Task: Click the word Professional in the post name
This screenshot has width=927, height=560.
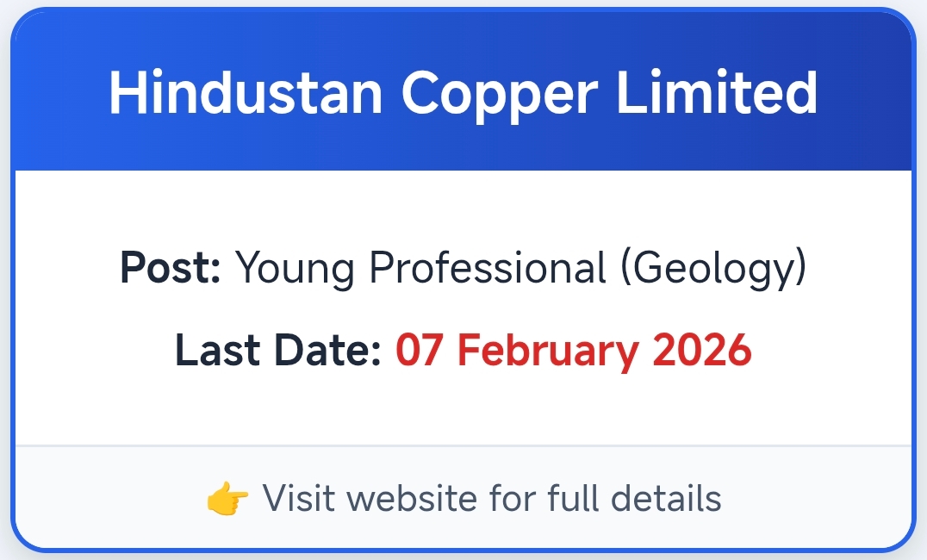Action: (x=488, y=268)
